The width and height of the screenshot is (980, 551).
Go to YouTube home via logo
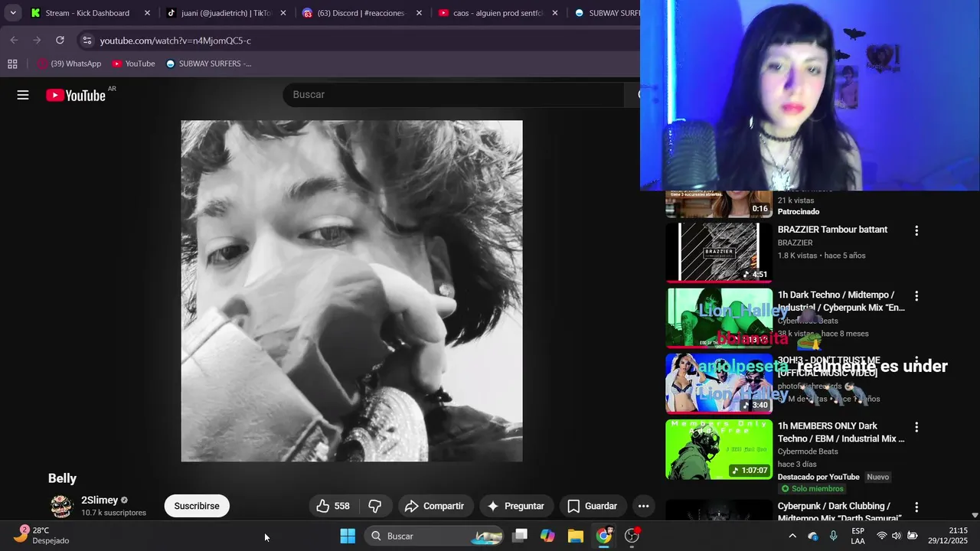(x=76, y=95)
